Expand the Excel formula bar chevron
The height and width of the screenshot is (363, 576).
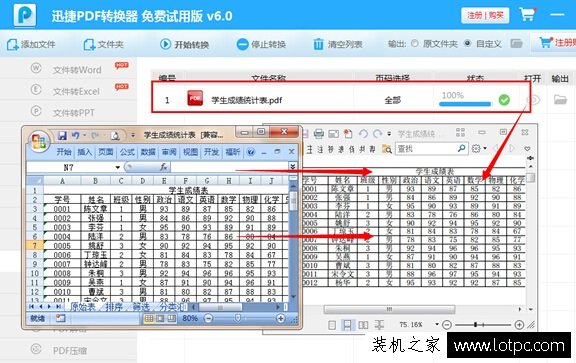click(292, 167)
